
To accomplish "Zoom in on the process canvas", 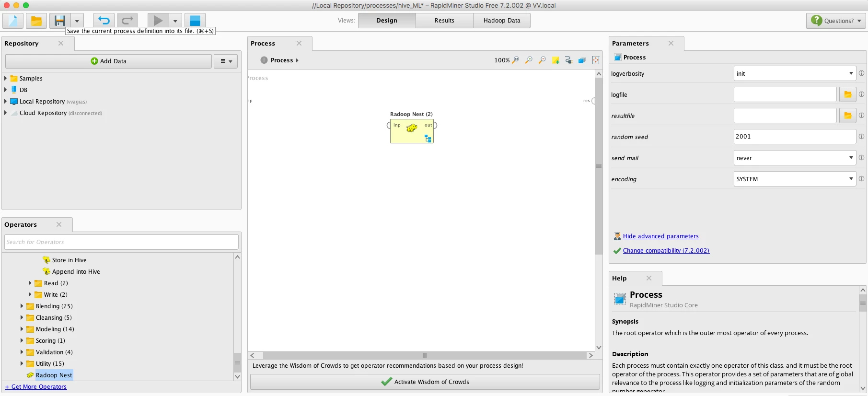I will pos(529,60).
